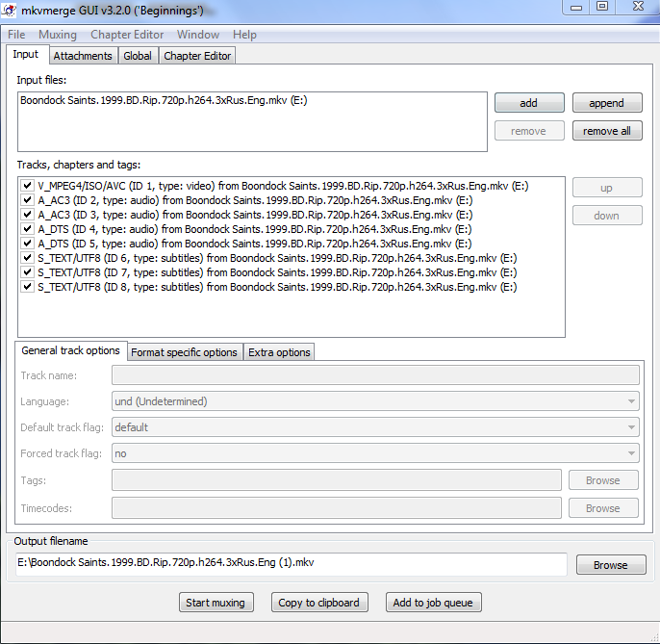This screenshot has height=644, width=660.
Task: Select the Input tab
Action: click(x=26, y=54)
